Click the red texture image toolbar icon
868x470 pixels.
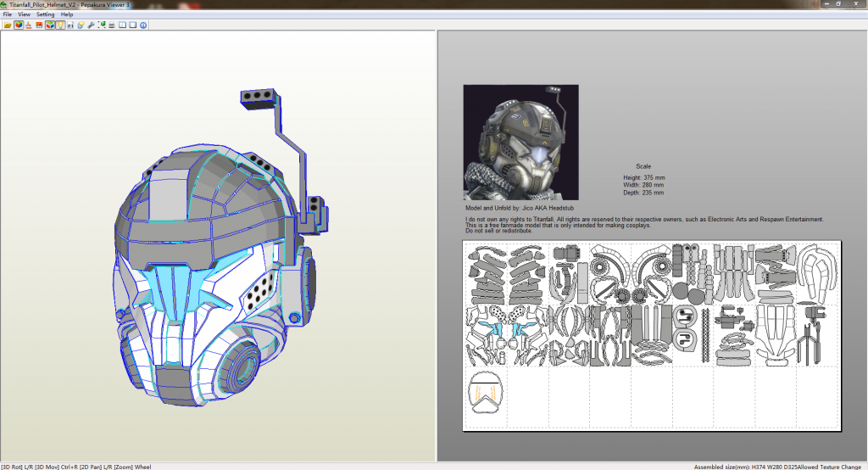pyautogui.click(x=39, y=25)
